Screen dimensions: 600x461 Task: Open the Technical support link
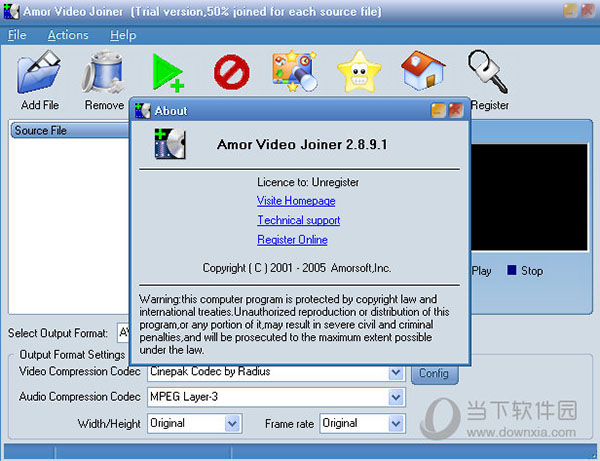[299, 220]
